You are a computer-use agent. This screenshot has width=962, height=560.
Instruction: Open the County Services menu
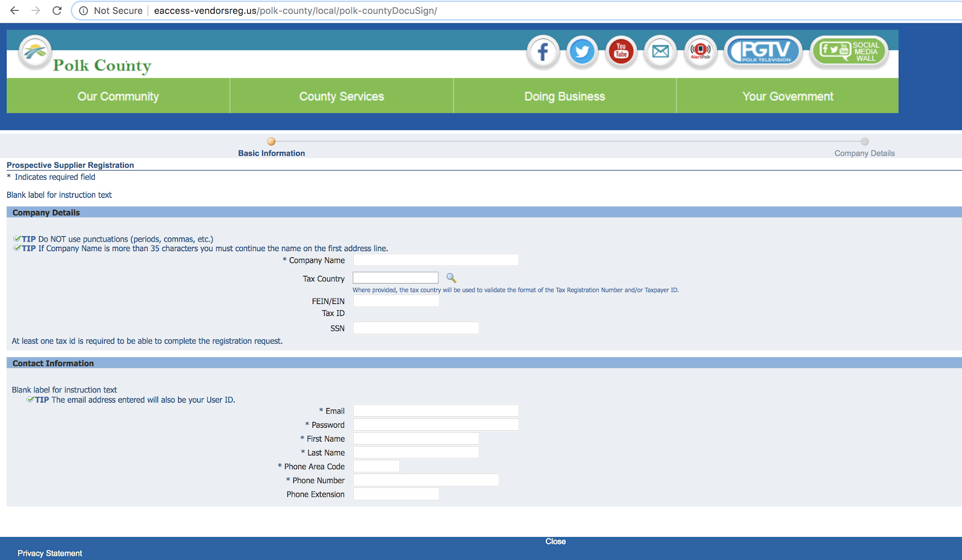[342, 96]
